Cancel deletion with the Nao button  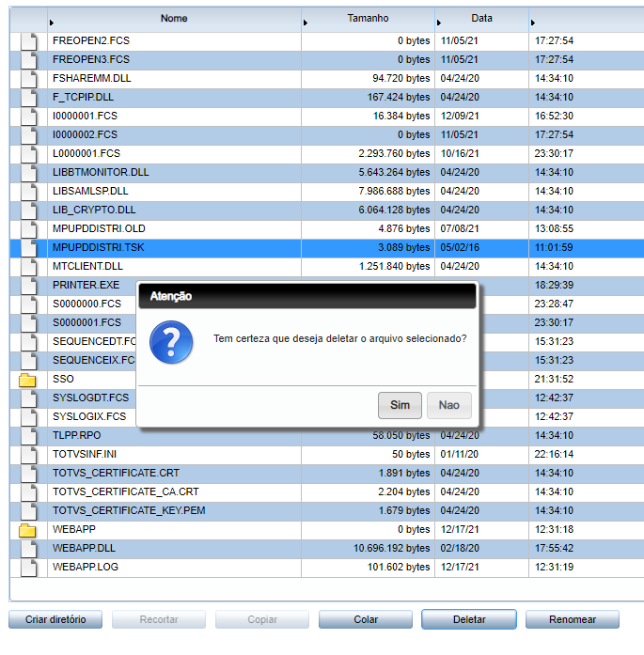click(449, 405)
